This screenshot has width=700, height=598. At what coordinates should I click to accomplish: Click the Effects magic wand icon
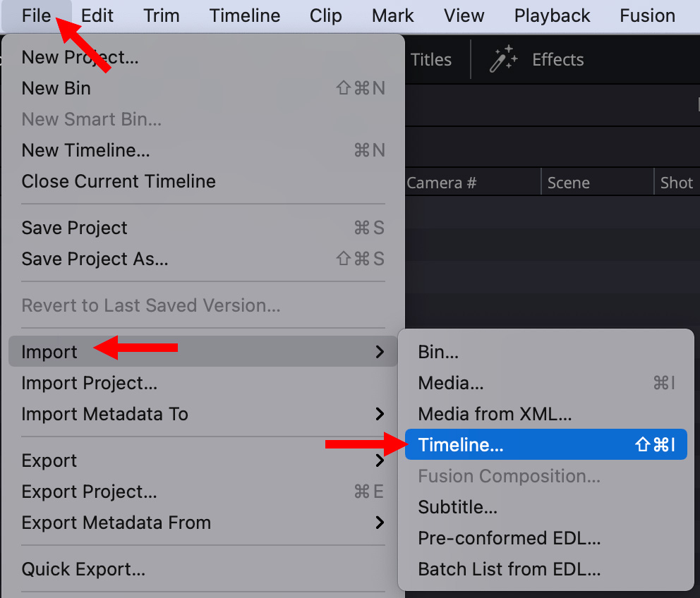click(x=504, y=59)
